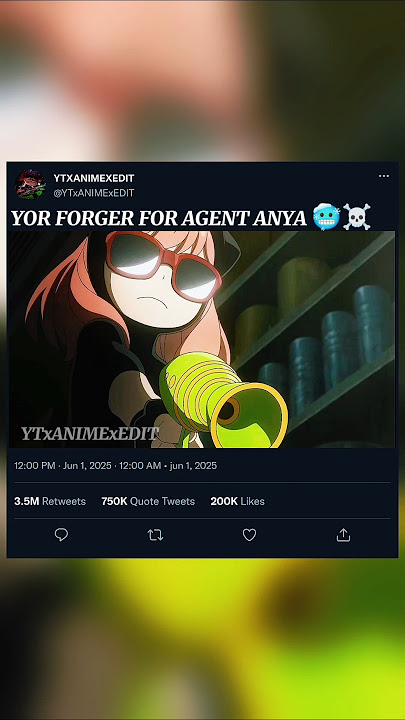The image size is (405, 720).
Task: Click the retweet arrows icon
Action: click(x=155, y=535)
